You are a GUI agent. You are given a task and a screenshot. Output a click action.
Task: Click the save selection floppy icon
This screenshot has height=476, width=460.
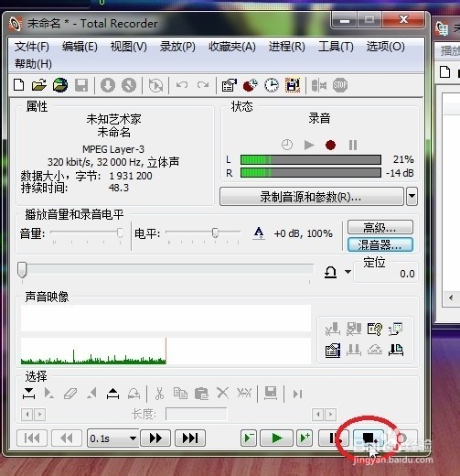click(x=271, y=394)
